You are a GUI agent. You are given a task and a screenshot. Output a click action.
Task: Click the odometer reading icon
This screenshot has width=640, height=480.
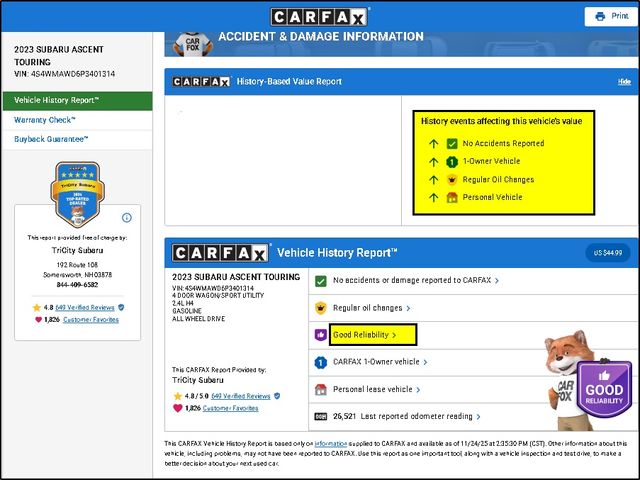coord(321,416)
